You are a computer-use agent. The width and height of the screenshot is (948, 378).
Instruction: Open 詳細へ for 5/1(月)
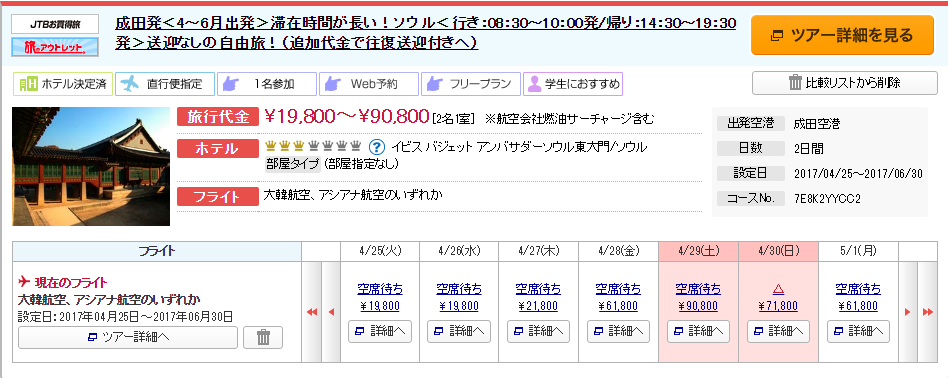point(859,331)
